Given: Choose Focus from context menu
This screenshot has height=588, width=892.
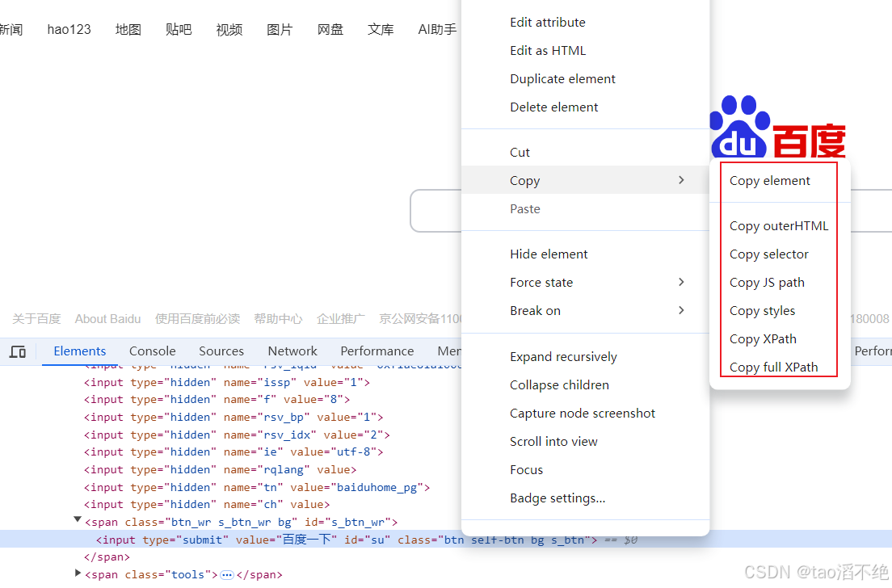Looking at the screenshot, I should (x=526, y=470).
